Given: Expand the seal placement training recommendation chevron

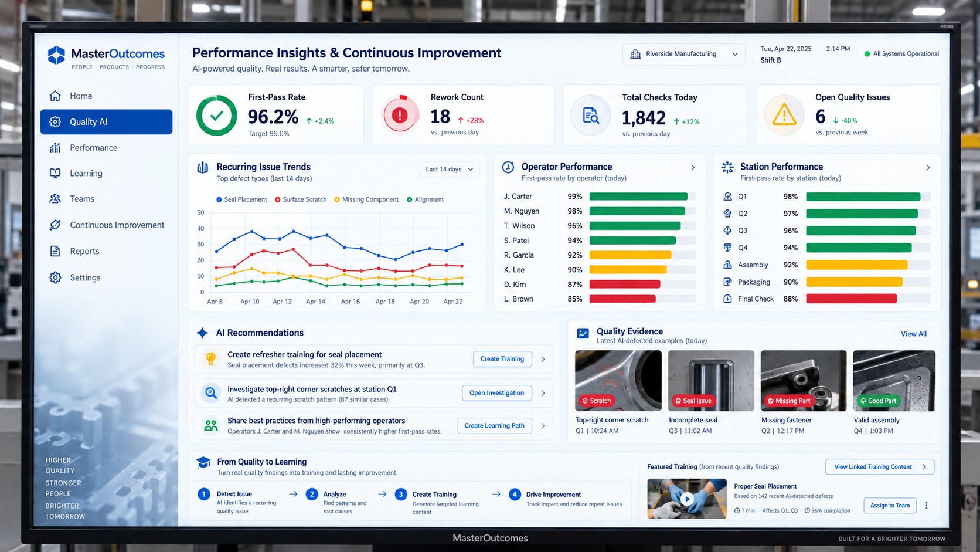Looking at the screenshot, I should 543,359.
